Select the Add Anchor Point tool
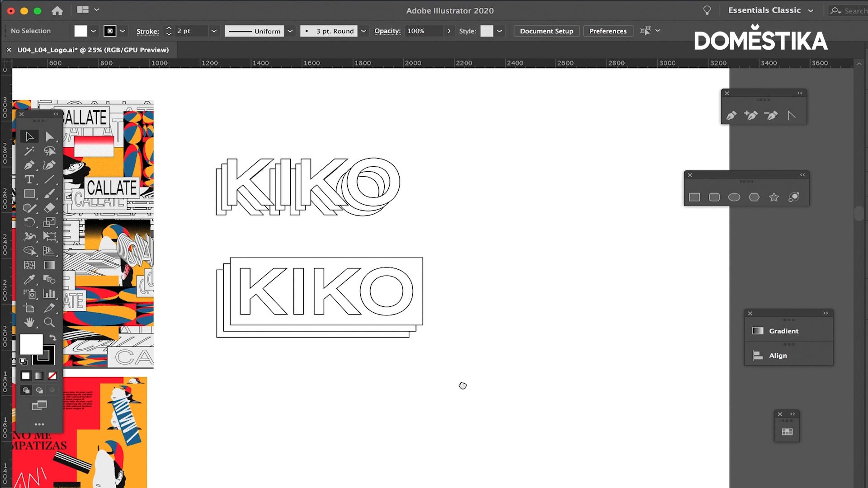Screen dimensions: 868x488 pos(751,115)
